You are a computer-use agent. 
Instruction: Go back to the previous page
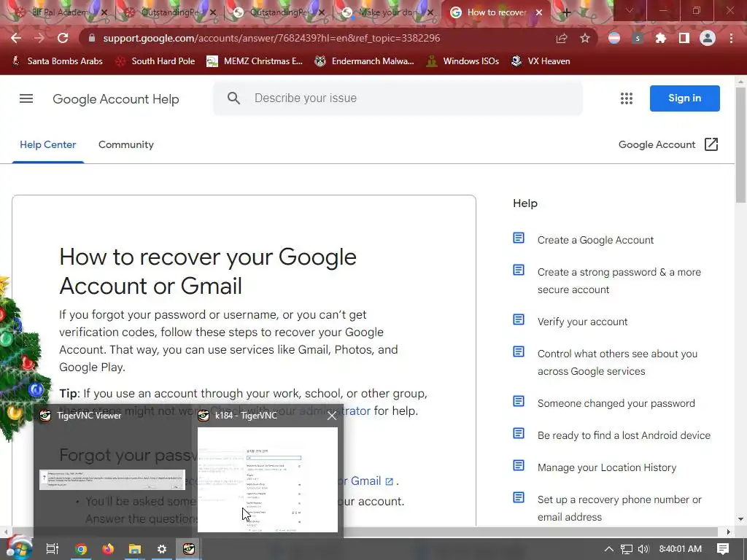[x=16, y=38]
